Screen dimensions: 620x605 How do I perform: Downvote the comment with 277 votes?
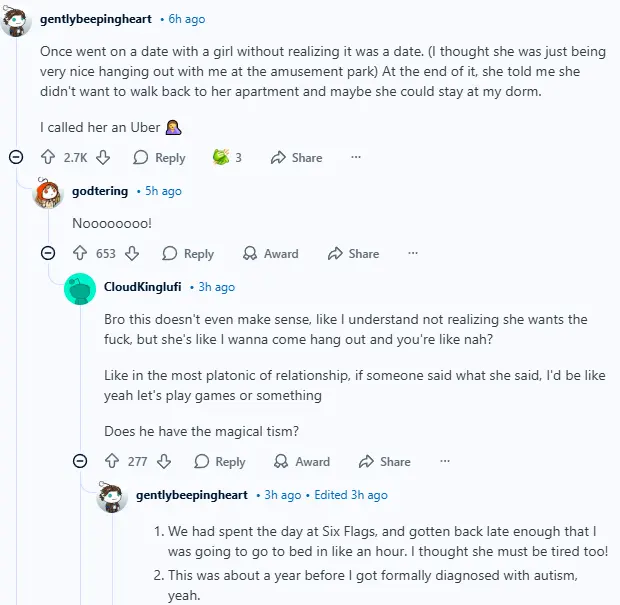point(165,462)
